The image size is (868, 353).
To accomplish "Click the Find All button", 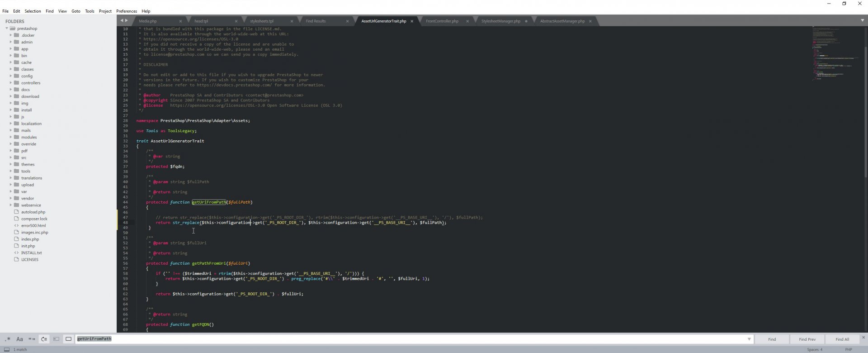I will point(842,339).
